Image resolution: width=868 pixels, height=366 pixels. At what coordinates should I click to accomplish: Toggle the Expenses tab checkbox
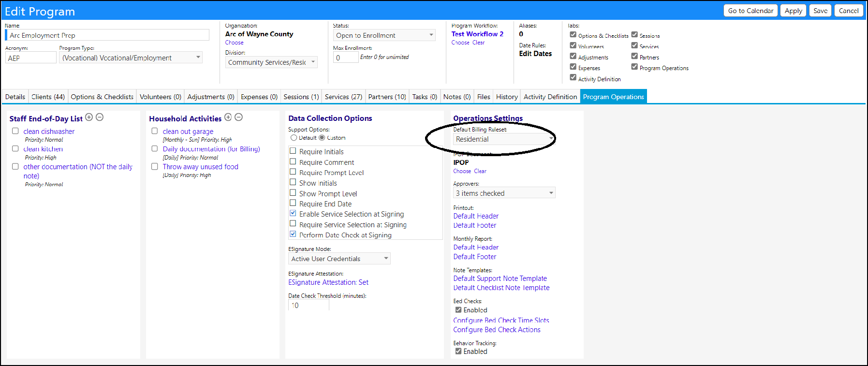pyautogui.click(x=573, y=67)
